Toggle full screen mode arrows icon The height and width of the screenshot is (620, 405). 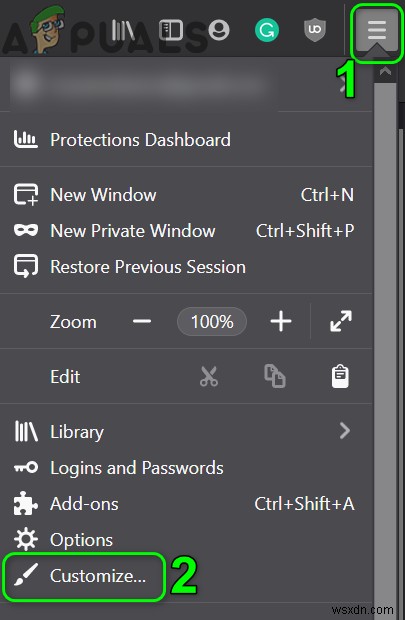(x=341, y=321)
